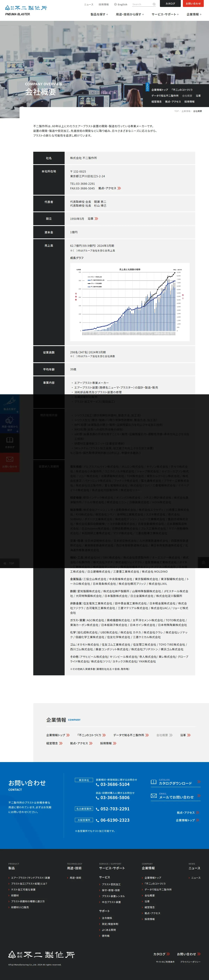209x980 pixels.
Task: Open the 売上高と社員数の推移 growth graph image
Action: click(130, 302)
